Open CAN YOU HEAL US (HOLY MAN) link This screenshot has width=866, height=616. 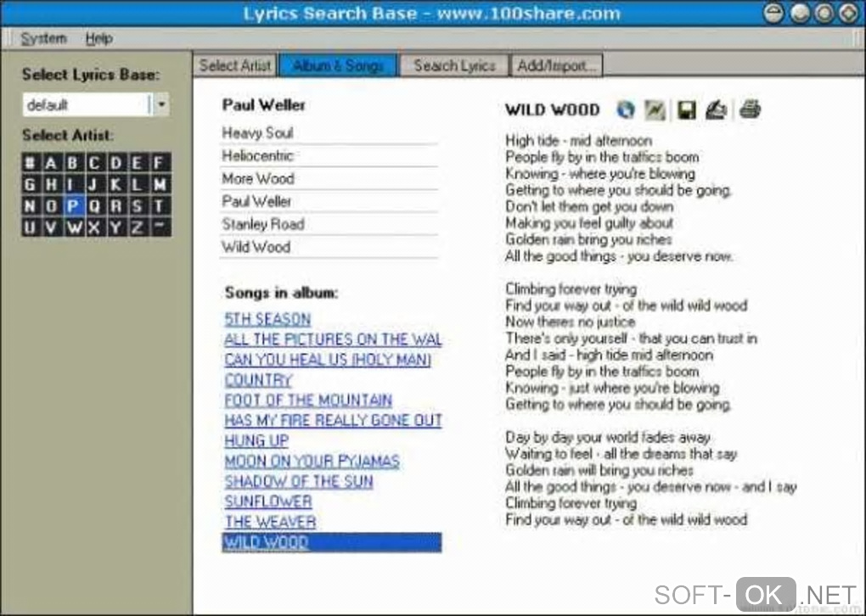click(328, 360)
